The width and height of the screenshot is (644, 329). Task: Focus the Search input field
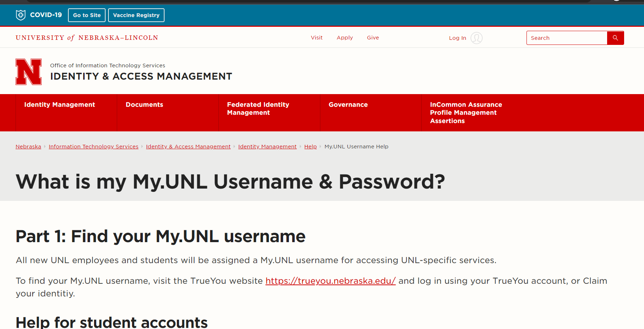point(567,38)
